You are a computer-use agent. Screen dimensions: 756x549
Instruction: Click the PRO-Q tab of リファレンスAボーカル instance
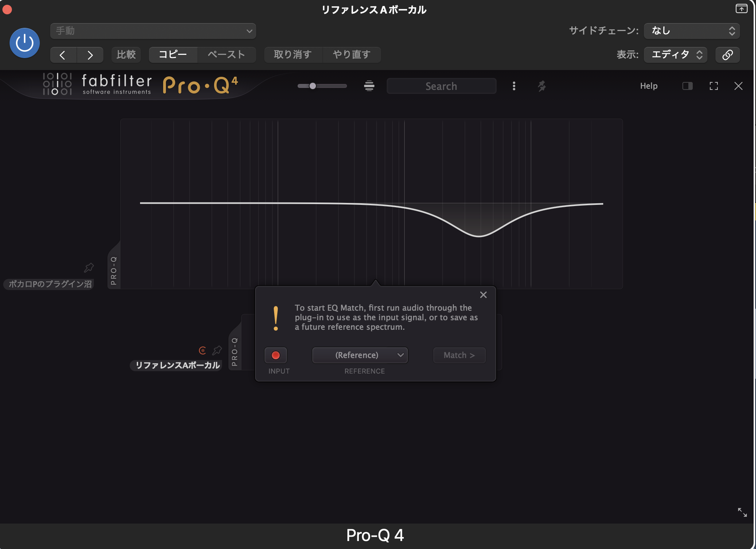[235, 352]
